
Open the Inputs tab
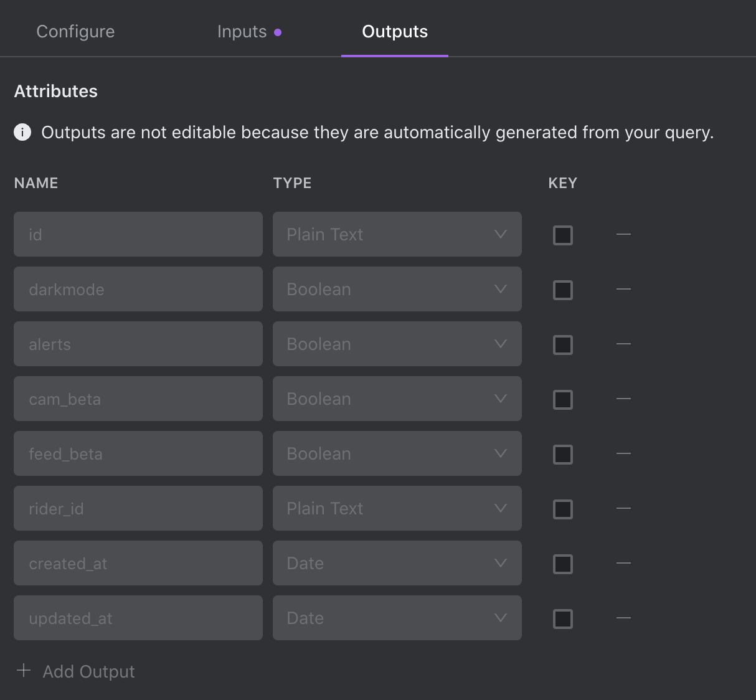pos(242,32)
